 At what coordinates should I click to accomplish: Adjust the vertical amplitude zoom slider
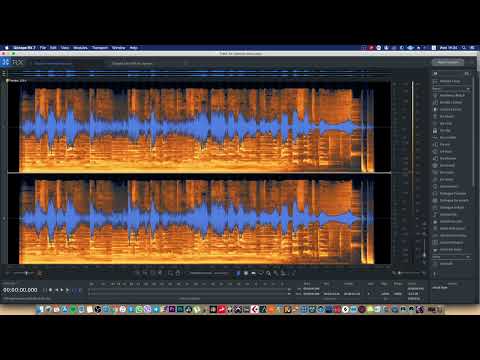pos(424,247)
